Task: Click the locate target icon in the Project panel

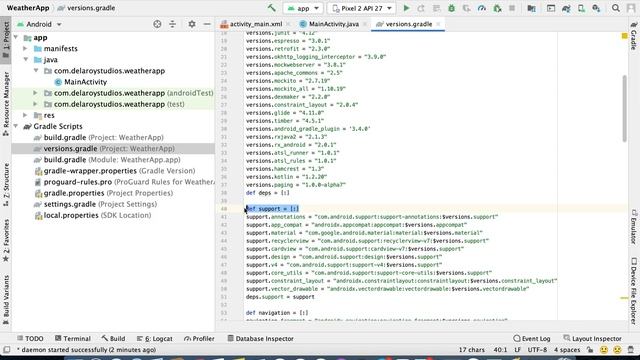Action: [157, 24]
